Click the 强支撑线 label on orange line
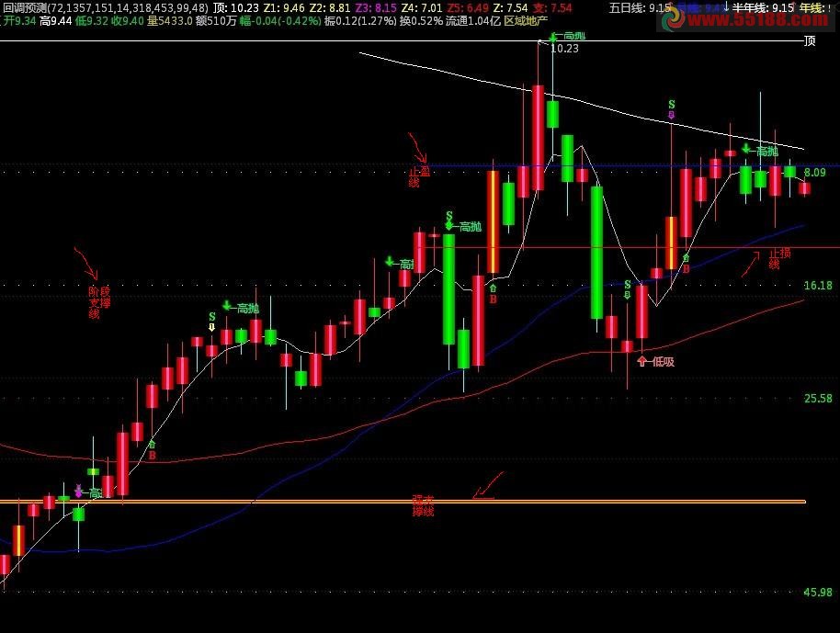This screenshot has height=633, width=840. click(x=423, y=505)
